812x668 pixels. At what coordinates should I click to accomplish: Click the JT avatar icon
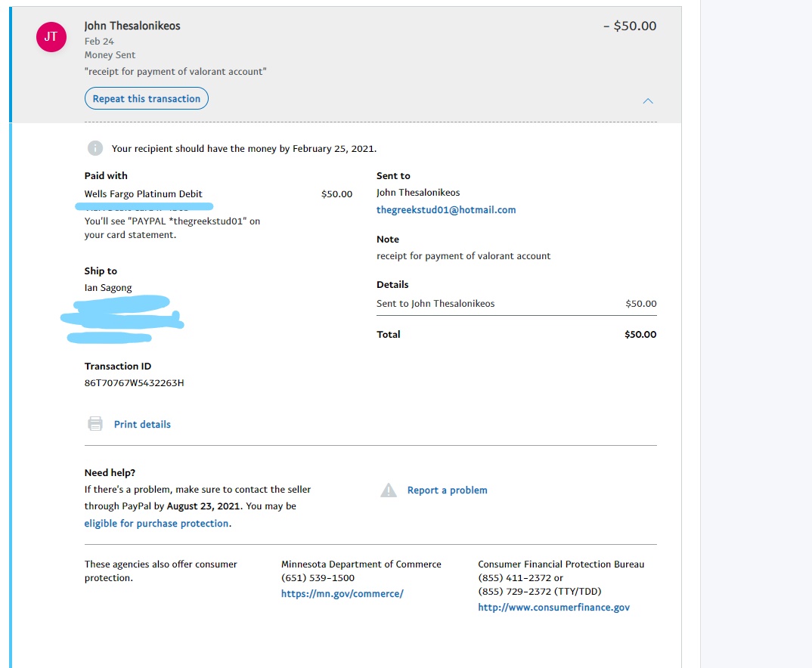click(51, 36)
